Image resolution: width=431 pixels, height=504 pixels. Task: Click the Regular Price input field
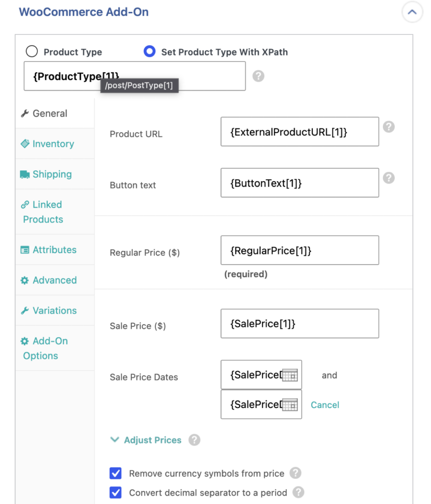(x=300, y=251)
